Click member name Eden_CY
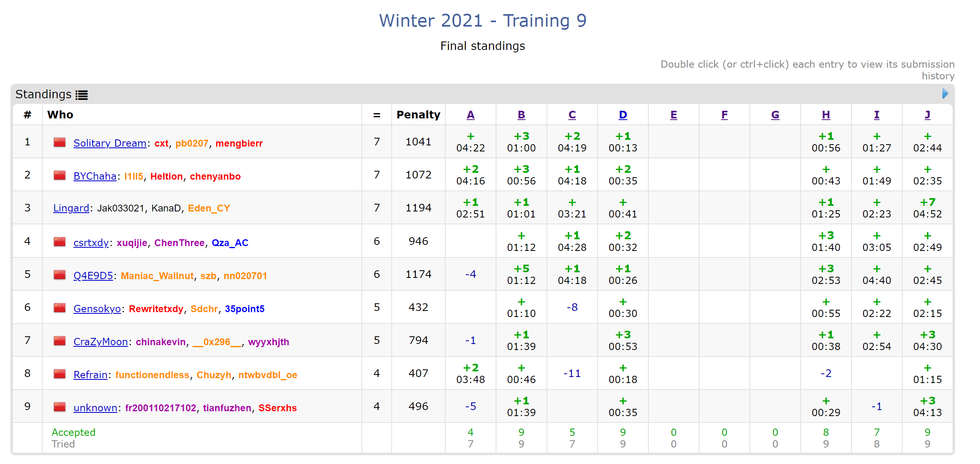Image resolution: width=980 pixels, height=464 pixels. [209, 208]
